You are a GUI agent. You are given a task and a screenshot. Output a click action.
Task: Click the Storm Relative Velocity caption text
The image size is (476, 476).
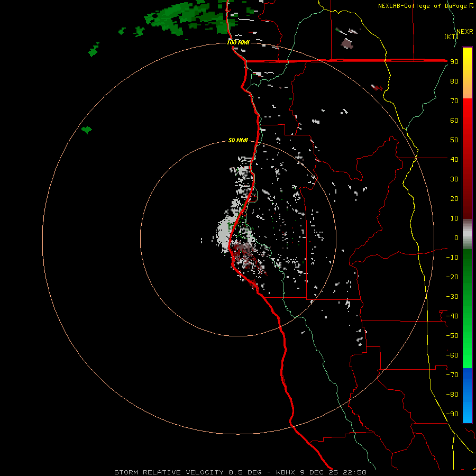[x=240, y=472]
